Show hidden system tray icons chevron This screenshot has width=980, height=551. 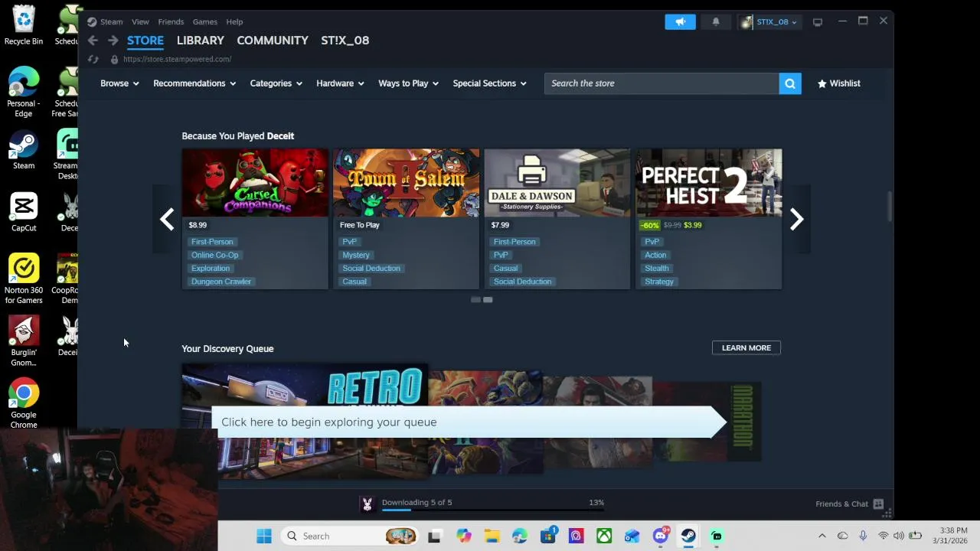(x=822, y=536)
